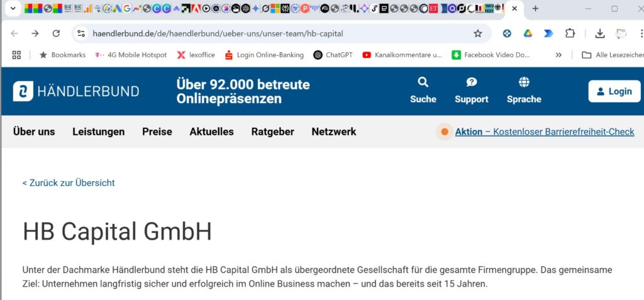Reload the page with the refresh icon
This screenshot has height=300, width=644.
(x=56, y=34)
